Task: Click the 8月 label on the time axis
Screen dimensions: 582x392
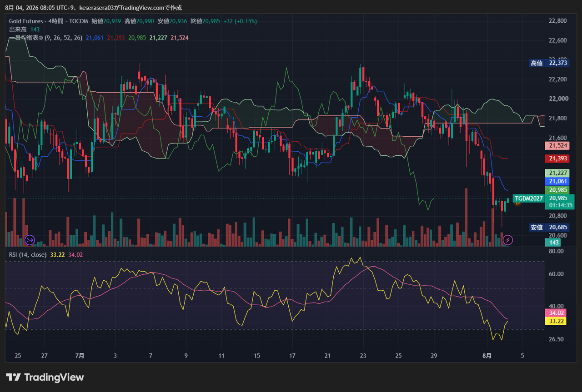Action: tap(487, 356)
